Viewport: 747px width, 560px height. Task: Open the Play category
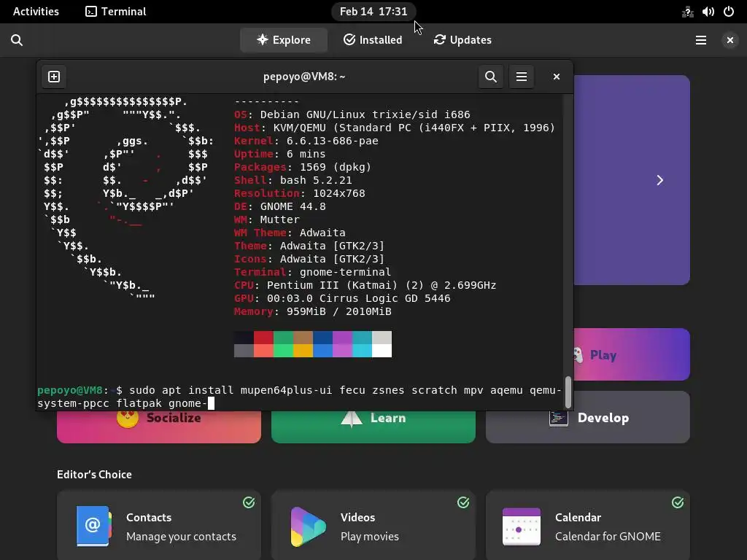(x=632, y=354)
